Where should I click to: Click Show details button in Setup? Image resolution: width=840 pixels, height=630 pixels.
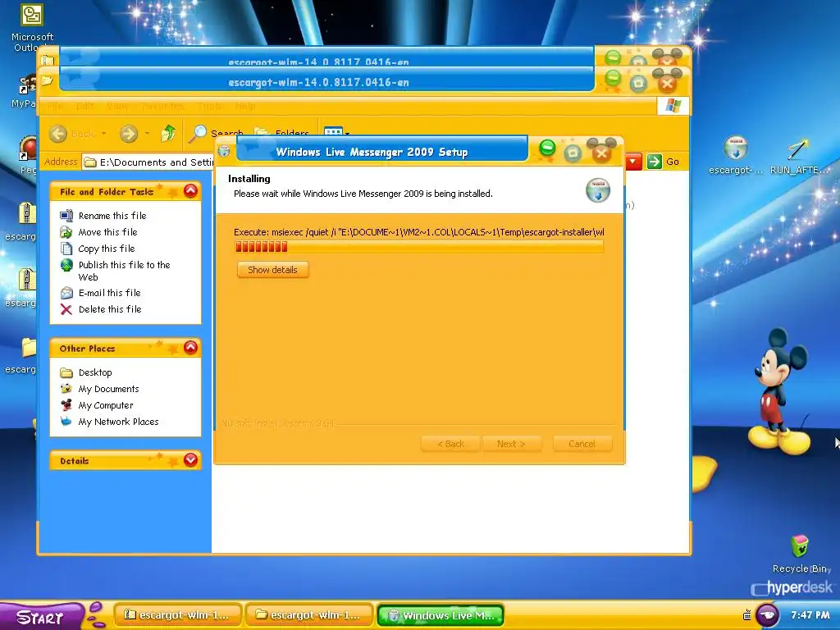(272, 270)
